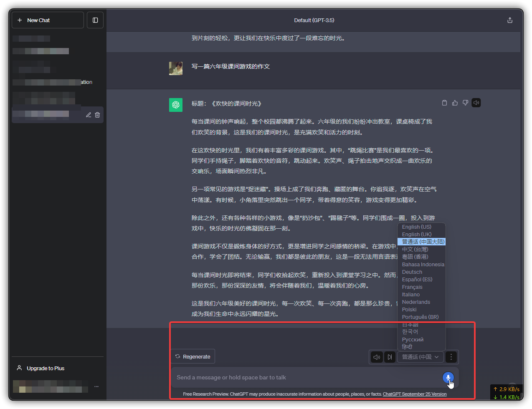Click the title line 标题：《欢快的课间时光》
532x409 pixels.
[x=226, y=104]
